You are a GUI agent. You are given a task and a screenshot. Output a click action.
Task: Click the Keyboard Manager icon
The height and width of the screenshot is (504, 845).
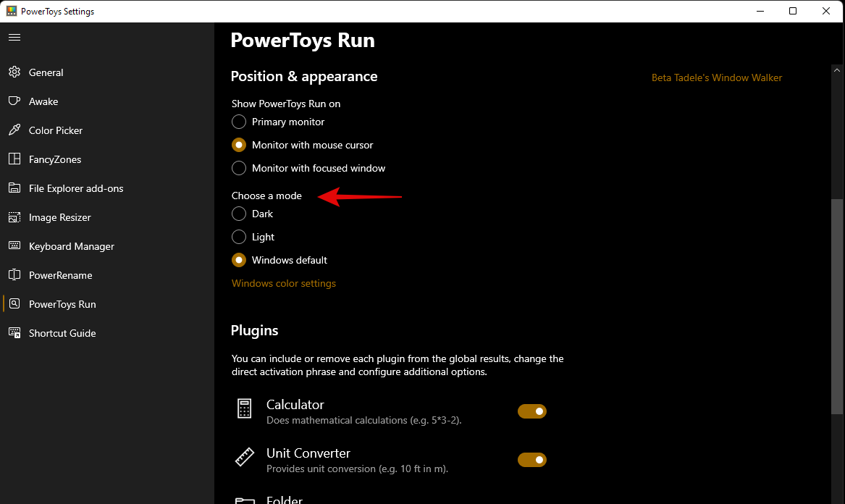pos(14,246)
